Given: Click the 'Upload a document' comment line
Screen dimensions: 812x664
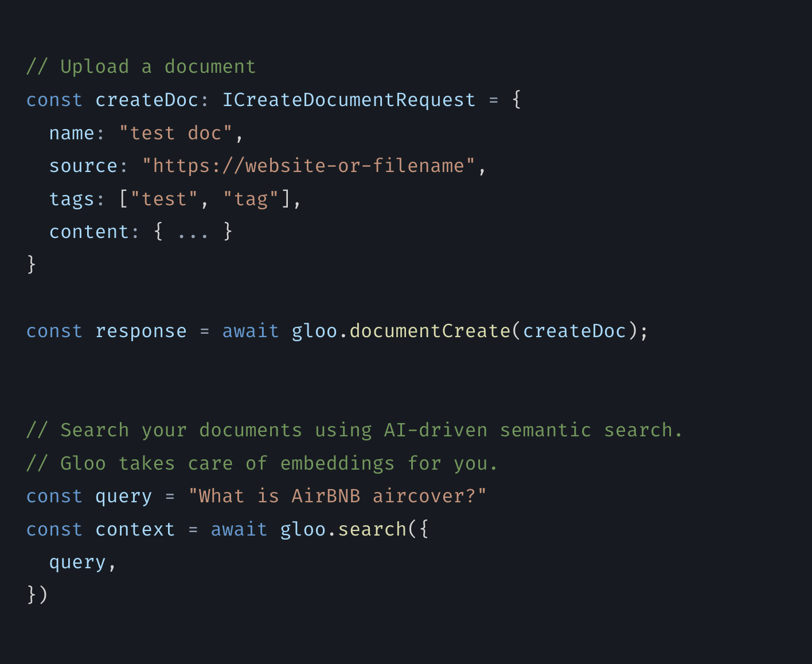Looking at the screenshot, I should (x=141, y=67).
